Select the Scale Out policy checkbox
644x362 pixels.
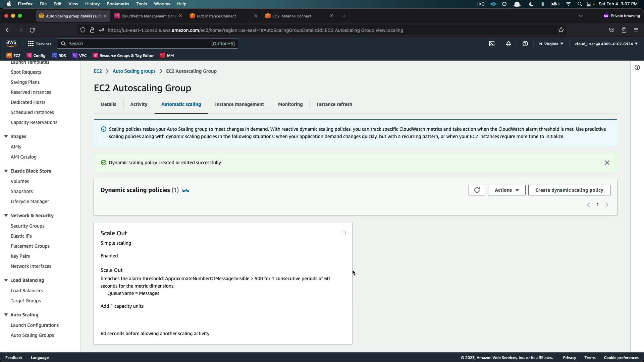[x=343, y=233]
